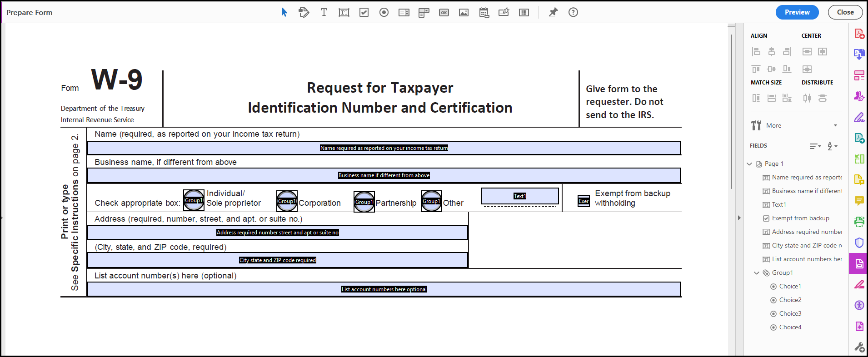Image resolution: width=868 pixels, height=357 pixels.
Task: Click the City state and ZIP field
Action: point(277,260)
